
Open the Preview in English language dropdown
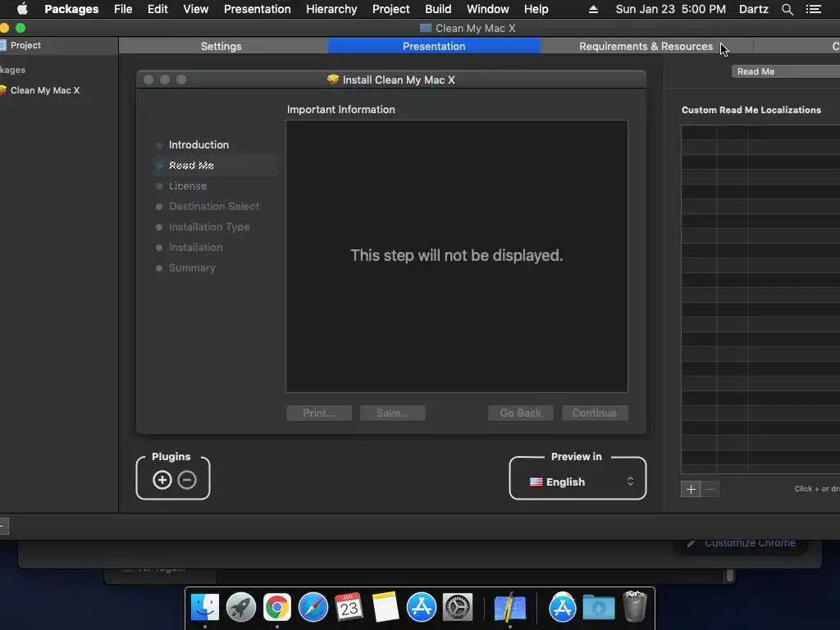pos(582,482)
